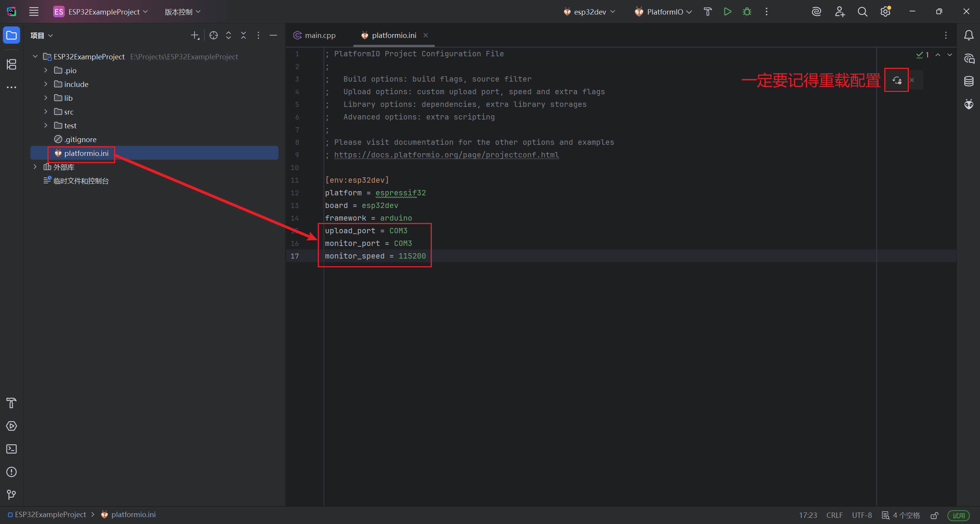The width and height of the screenshot is (980, 524).
Task: Select the .gitignore file in tree
Action: point(80,139)
